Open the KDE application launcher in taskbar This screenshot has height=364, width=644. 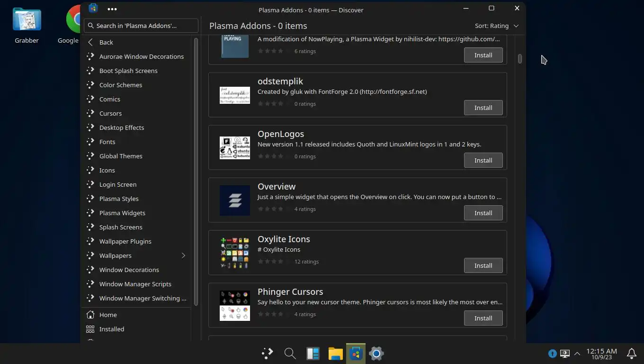coord(268,353)
